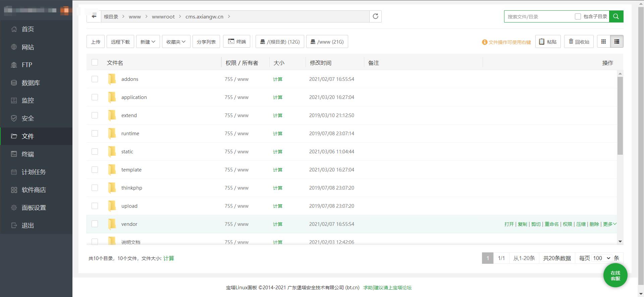
Task: Expand the 新建 dropdown
Action: [148, 42]
